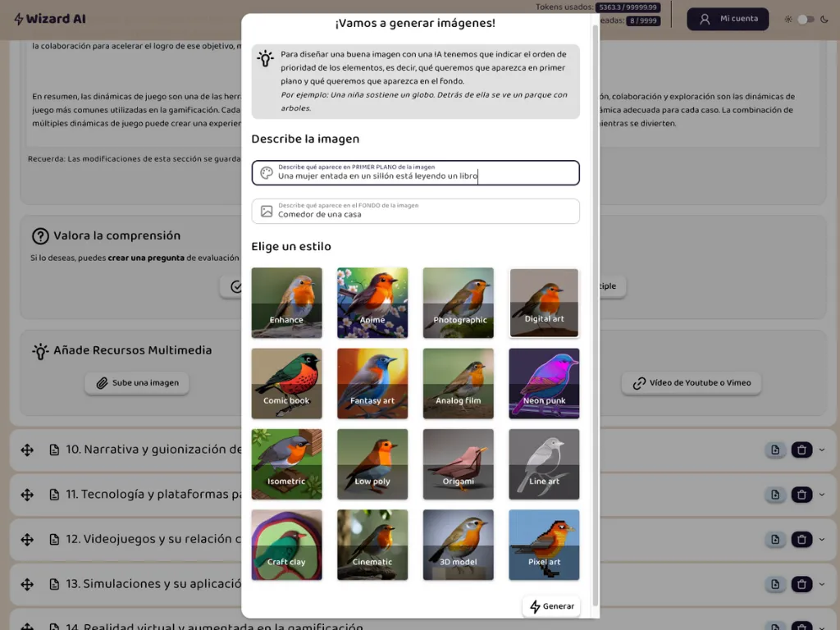Click the Tokens usados counter value
This screenshot has height=630, width=840.
pos(628,7)
